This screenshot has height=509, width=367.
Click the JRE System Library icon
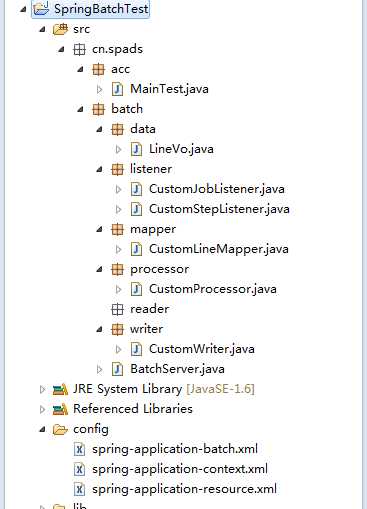(60, 389)
